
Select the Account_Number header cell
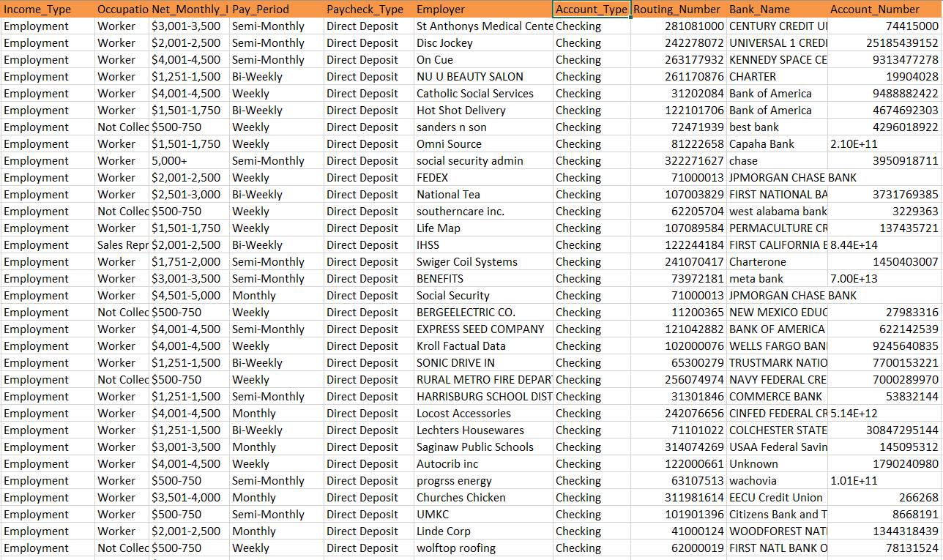point(884,10)
